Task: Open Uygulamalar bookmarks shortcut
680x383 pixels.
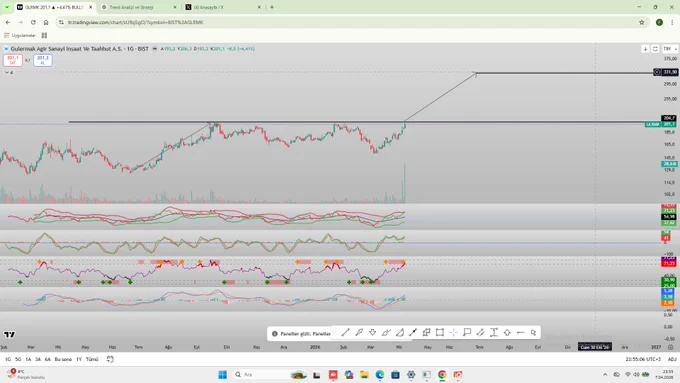Action: point(20,35)
